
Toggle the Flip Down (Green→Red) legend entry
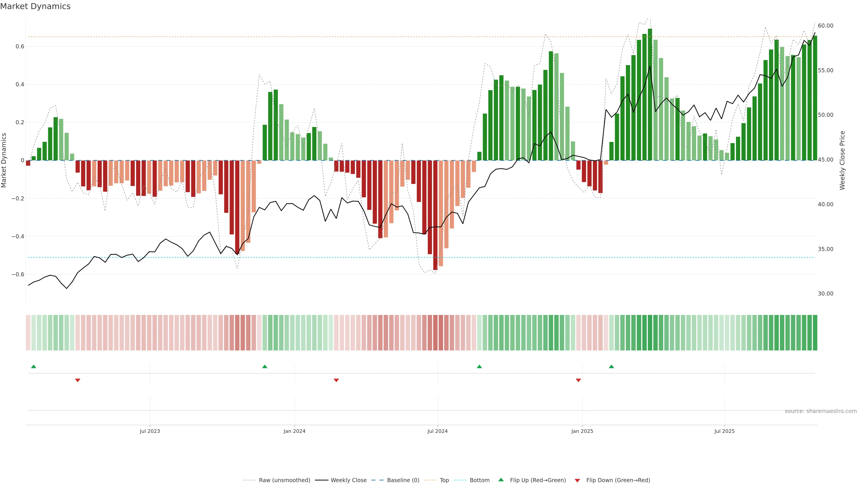[618, 480]
